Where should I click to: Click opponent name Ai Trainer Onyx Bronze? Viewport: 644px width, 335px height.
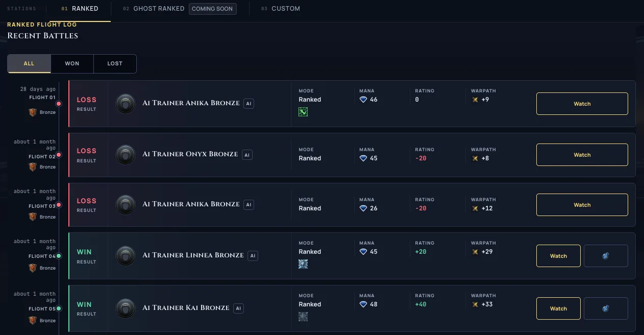point(190,154)
